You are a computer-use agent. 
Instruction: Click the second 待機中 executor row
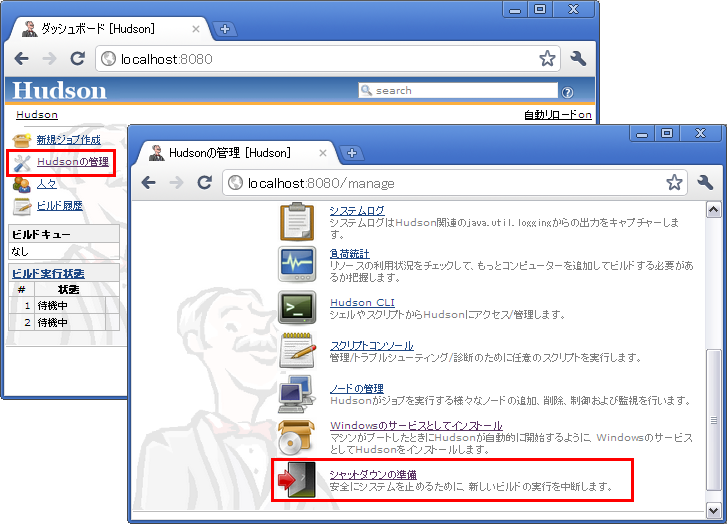(64, 322)
